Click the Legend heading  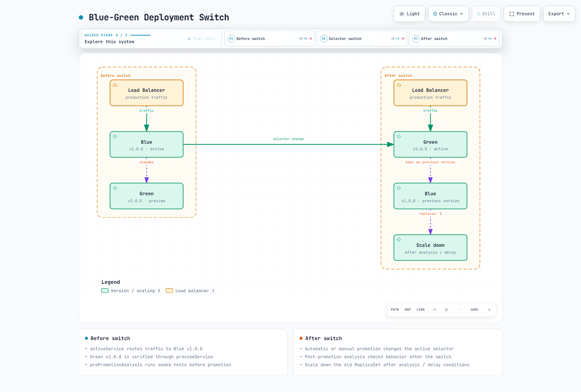[111, 282]
